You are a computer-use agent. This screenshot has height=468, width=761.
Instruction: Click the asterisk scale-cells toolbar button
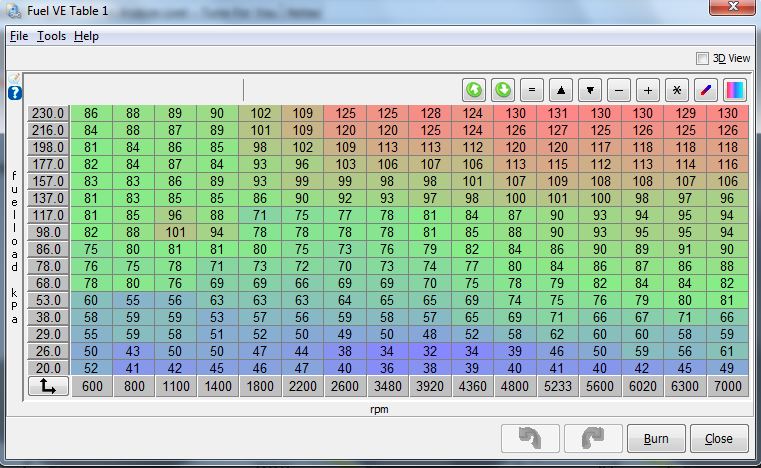point(677,90)
